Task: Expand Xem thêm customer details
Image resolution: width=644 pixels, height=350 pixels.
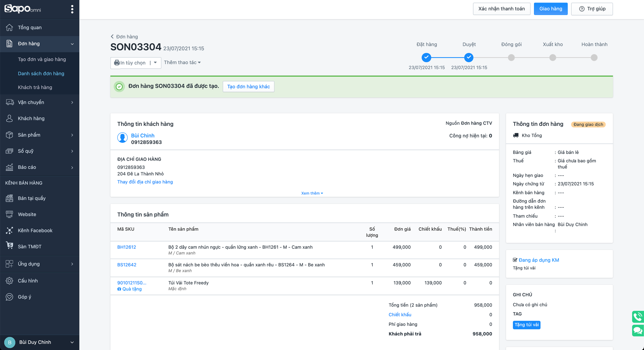Action: pyautogui.click(x=312, y=193)
